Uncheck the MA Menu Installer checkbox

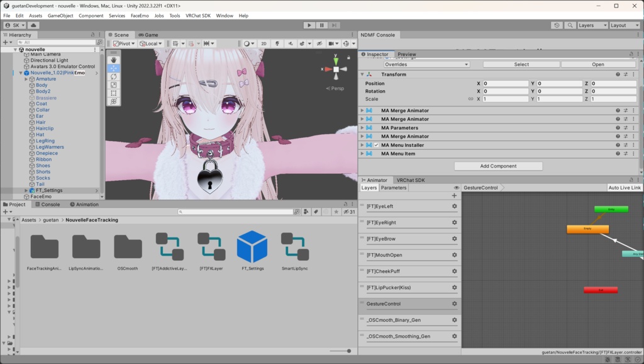[377, 144]
